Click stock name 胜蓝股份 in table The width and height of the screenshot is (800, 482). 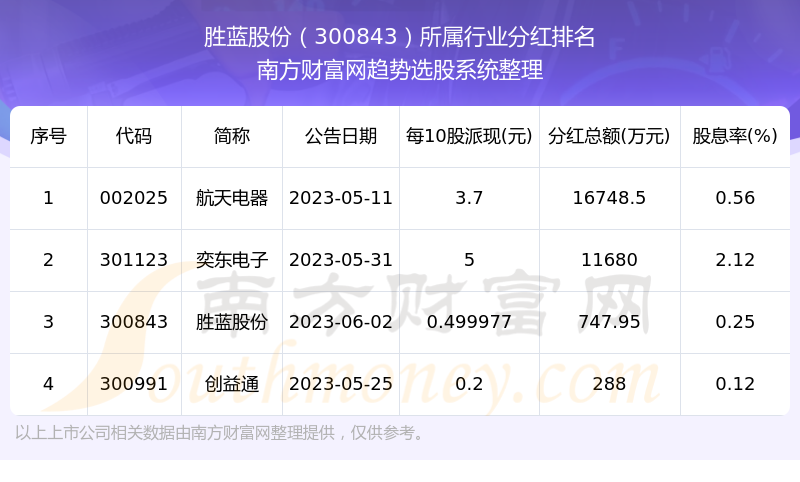(232, 322)
